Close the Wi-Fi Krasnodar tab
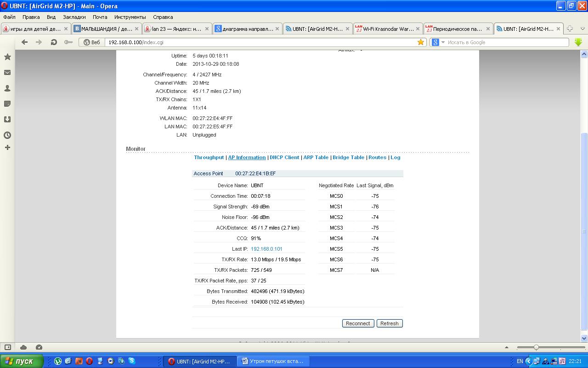Image resolution: width=588 pixels, height=368 pixels. (x=418, y=29)
